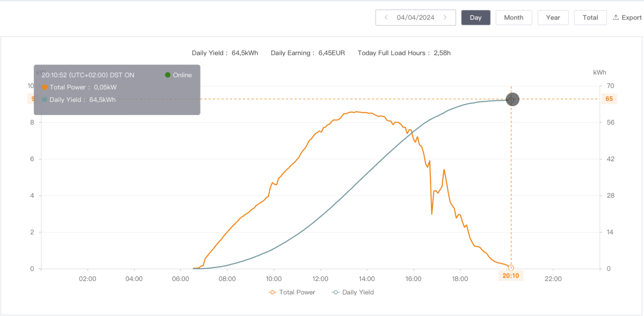The height and width of the screenshot is (316, 644).
Task: Click the Daily Earning 6,45EUR summary text
Action: coord(308,53)
